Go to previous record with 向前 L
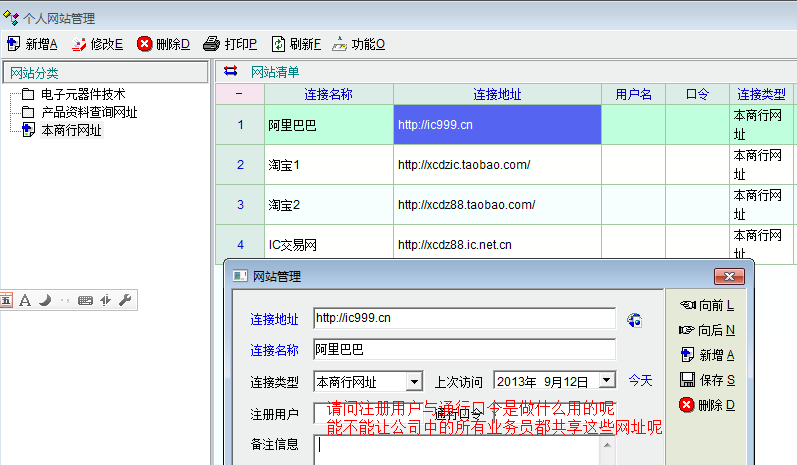The height and width of the screenshot is (465, 797). [x=706, y=304]
